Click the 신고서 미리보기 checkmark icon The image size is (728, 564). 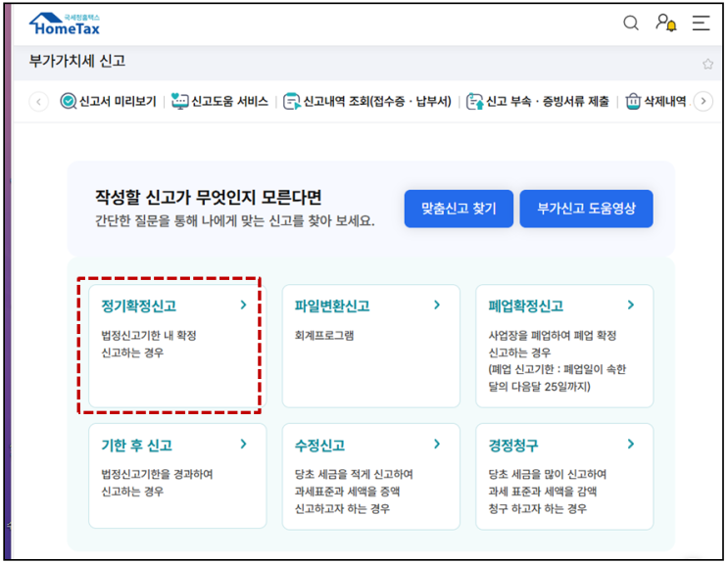tap(69, 101)
